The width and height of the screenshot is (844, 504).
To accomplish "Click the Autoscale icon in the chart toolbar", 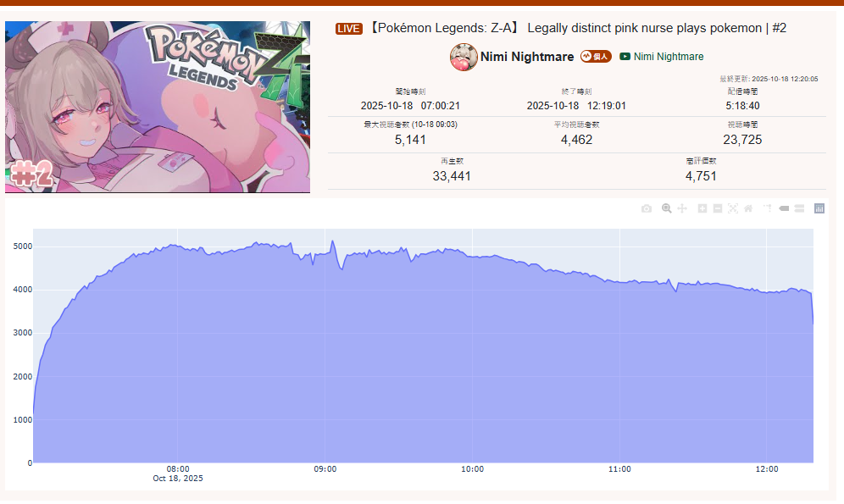I will 733,208.
